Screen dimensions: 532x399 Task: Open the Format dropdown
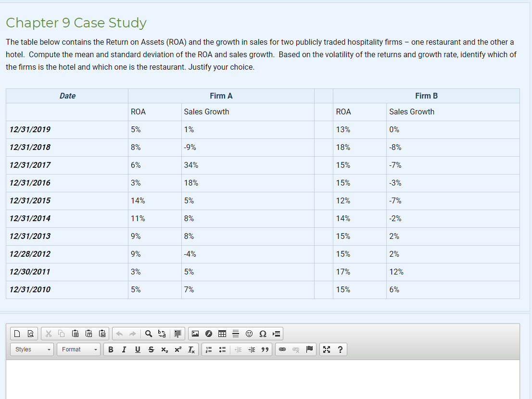[79, 349]
